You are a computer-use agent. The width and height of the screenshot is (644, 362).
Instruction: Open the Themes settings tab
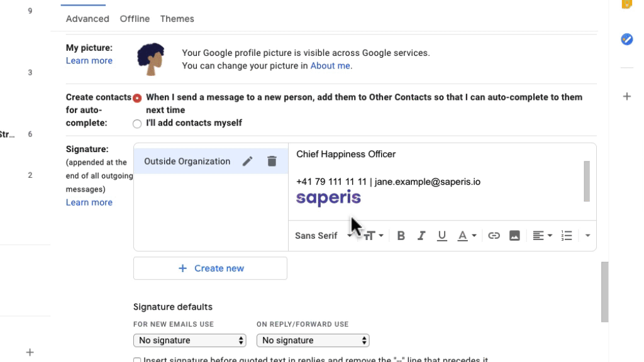pyautogui.click(x=177, y=19)
